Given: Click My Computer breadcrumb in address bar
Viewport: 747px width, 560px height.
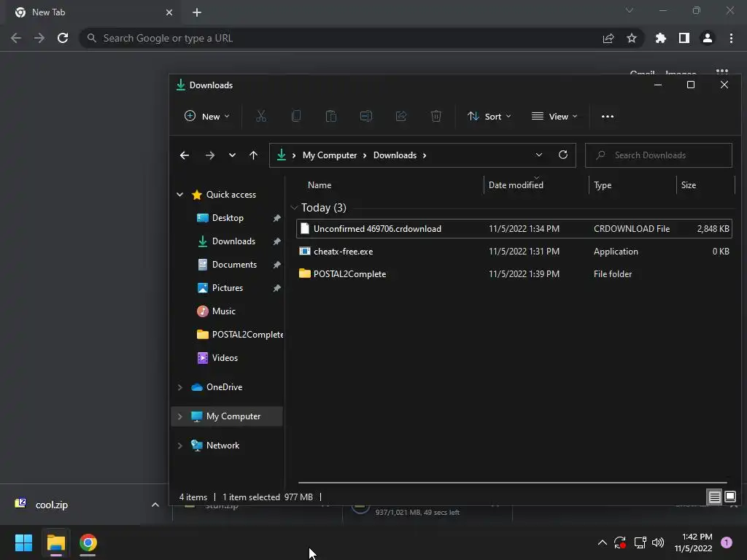Looking at the screenshot, I should tap(330, 155).
